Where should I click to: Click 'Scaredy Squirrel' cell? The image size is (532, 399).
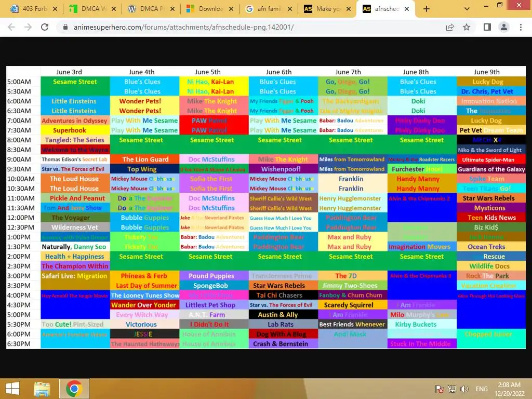click(353, 305)
